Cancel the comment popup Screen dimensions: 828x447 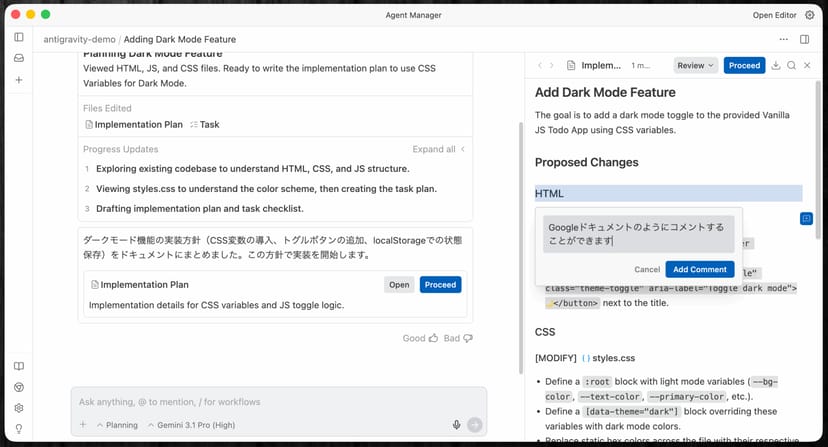647,269
